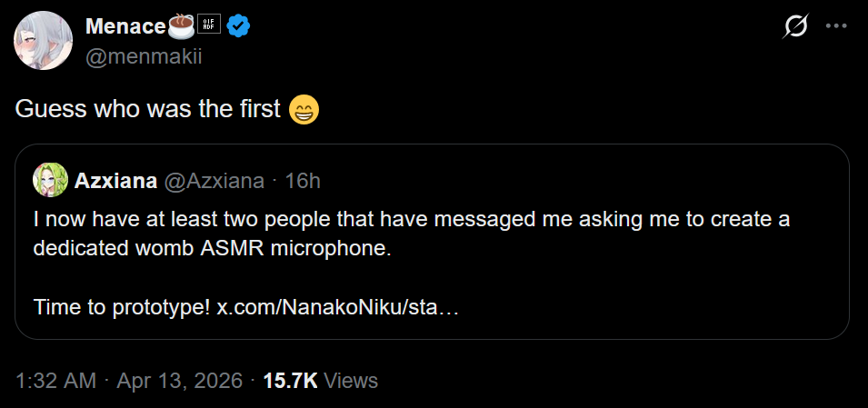Screen dimensions: 868x408
Task: Click the 16h timestamp on quoted post
Action: (303, 181)
